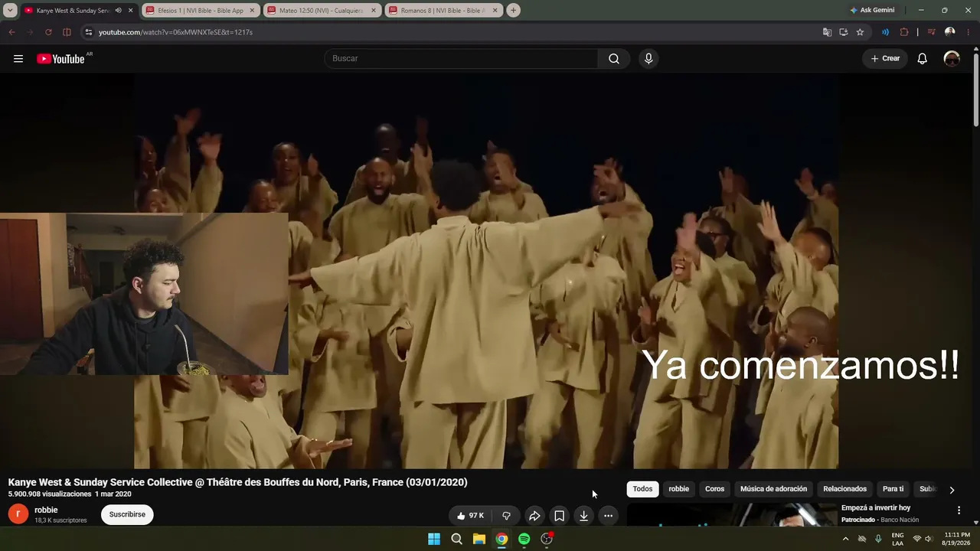Dislike the Kanye West video
Screen dimensions: 980x551
[506, 516]
